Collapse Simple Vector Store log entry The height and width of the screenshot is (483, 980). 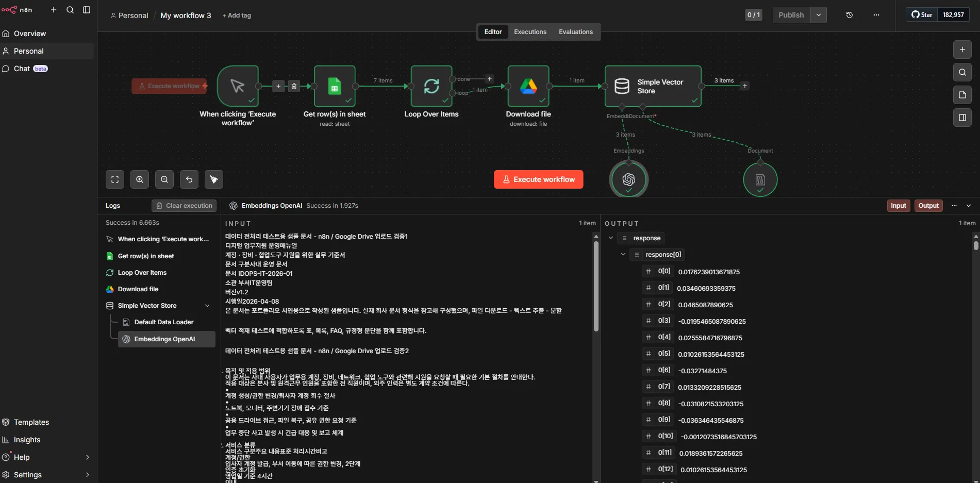click(207, 306)
